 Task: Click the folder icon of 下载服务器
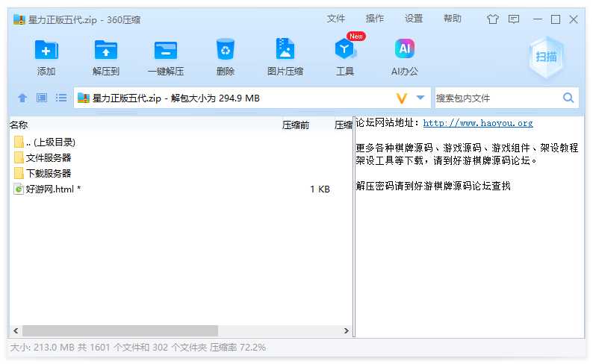click(19, 173)
